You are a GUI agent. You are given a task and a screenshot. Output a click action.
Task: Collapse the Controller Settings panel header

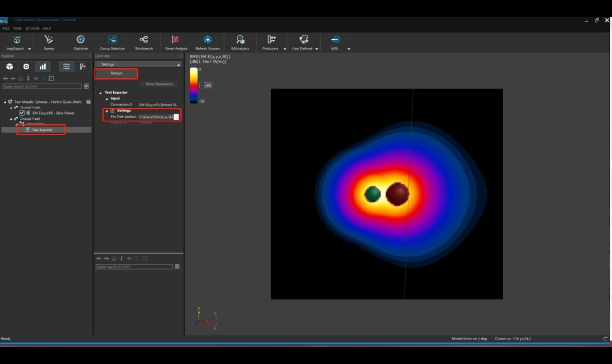point(138,64)
